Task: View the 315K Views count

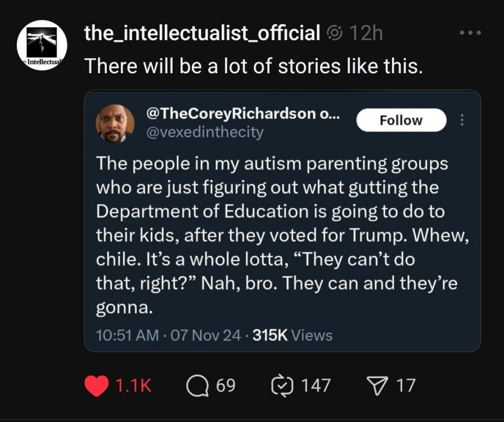Action: click(293, 335)
